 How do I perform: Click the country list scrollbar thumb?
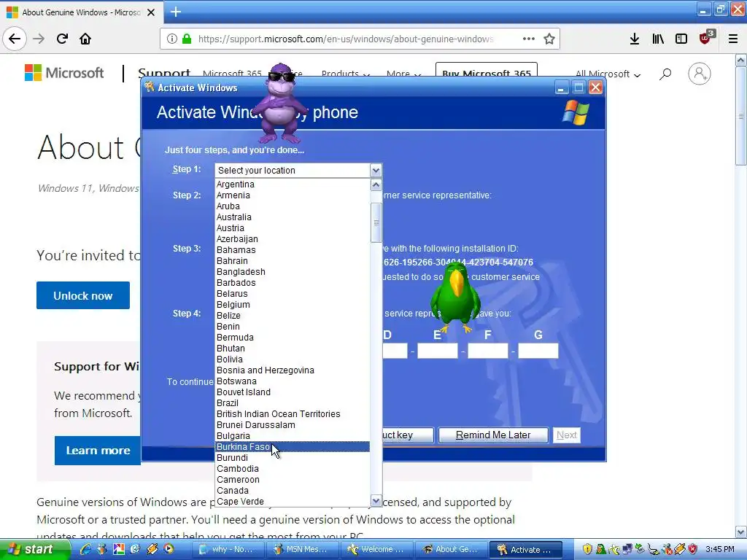click(x=376, y=222)
